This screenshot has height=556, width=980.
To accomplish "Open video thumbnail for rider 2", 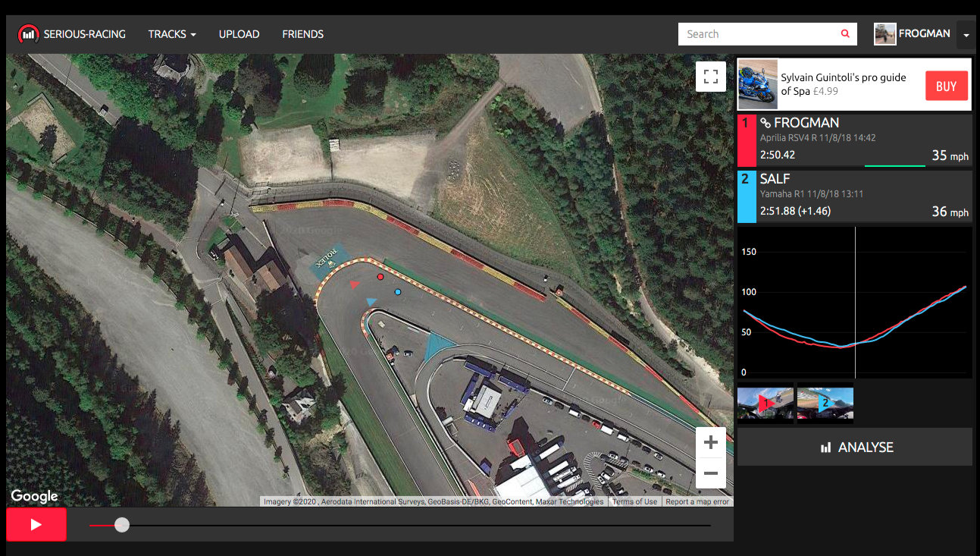I will tap(825, 404).
